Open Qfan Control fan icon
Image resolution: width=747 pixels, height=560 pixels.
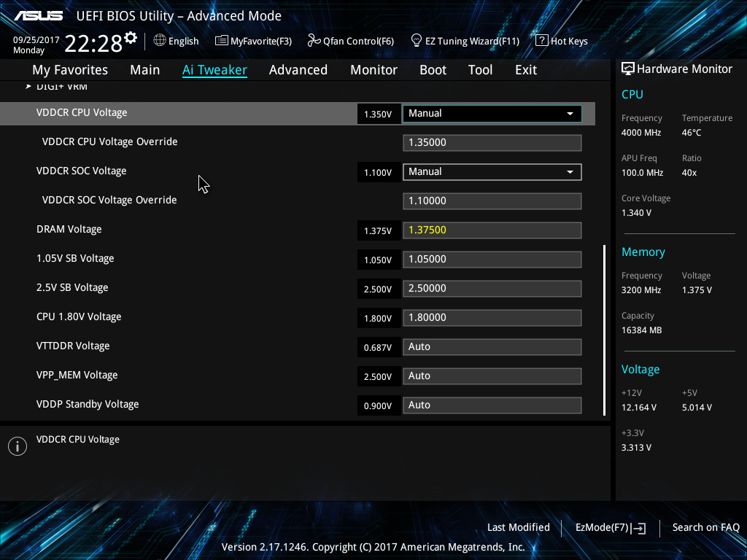[x=314, y=41]
